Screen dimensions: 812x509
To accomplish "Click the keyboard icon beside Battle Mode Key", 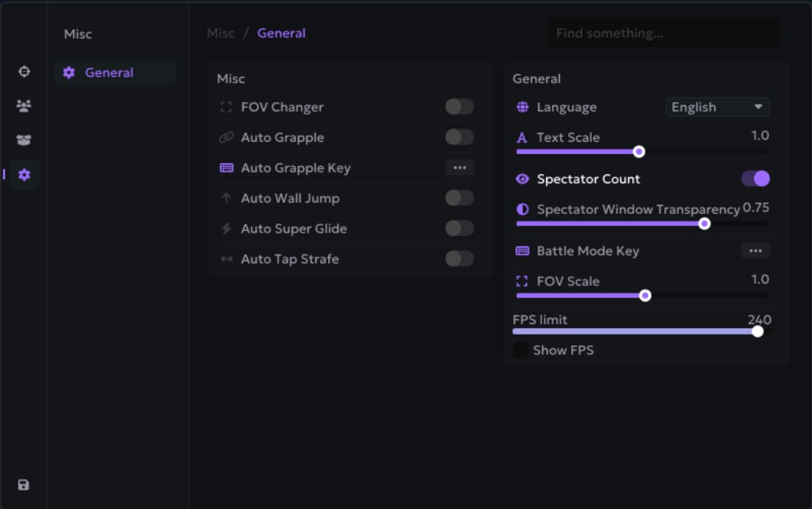I will [523, 251].
